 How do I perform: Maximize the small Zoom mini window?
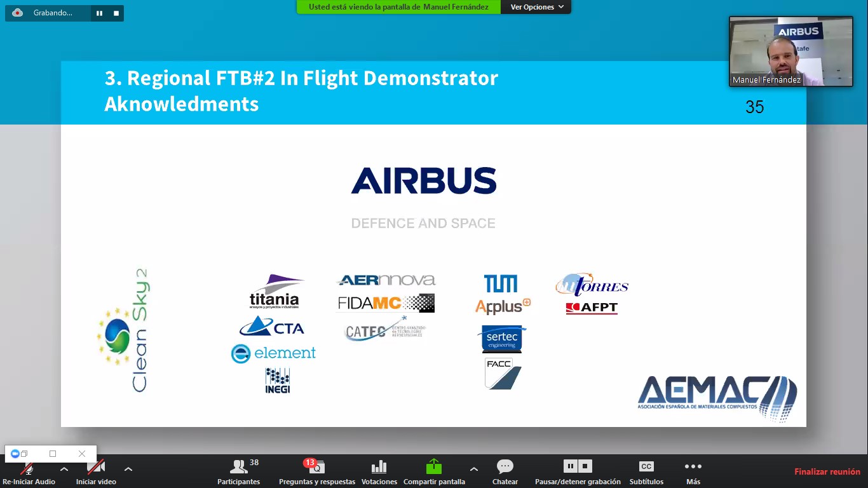point(53,454)
